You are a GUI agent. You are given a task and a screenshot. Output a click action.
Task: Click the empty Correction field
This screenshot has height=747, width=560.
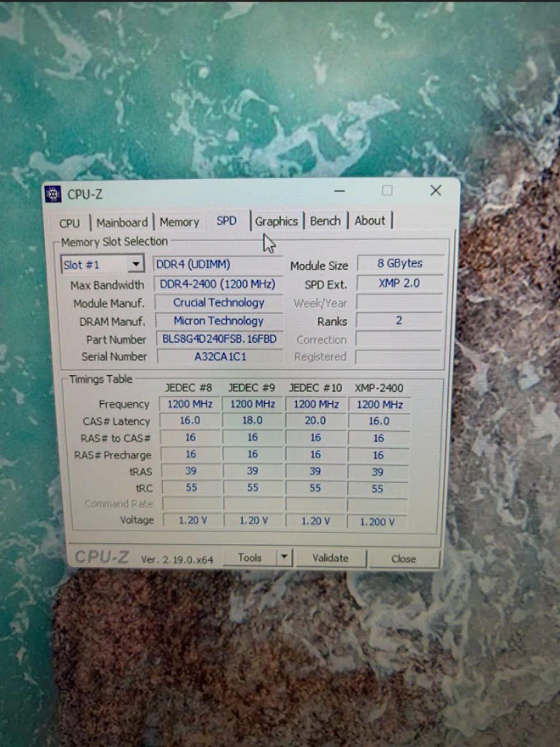tap(398, 339)
